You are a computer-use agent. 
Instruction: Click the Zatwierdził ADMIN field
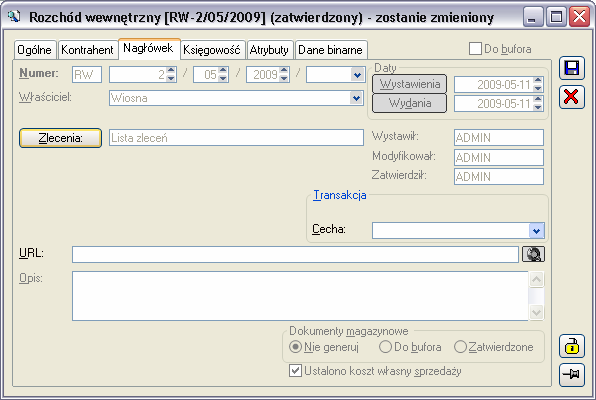pyautogui.click(x=499, y=176)
